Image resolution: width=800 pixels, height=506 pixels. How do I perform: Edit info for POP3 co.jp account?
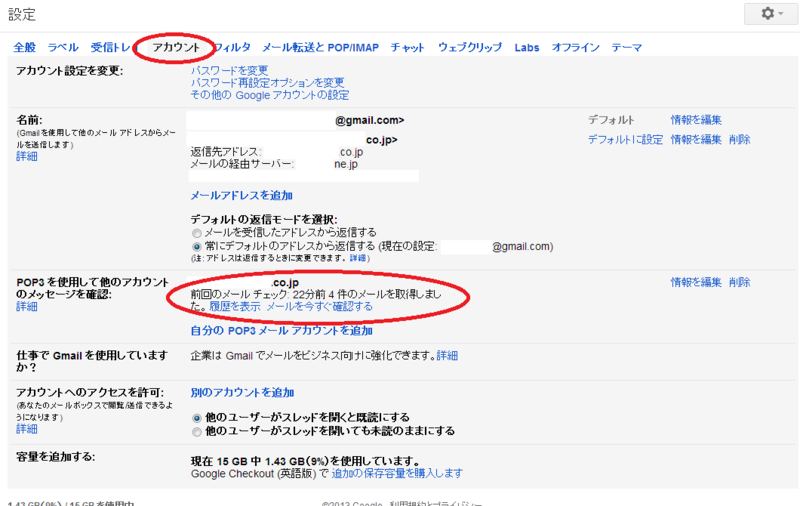click(x=696, y=282)
